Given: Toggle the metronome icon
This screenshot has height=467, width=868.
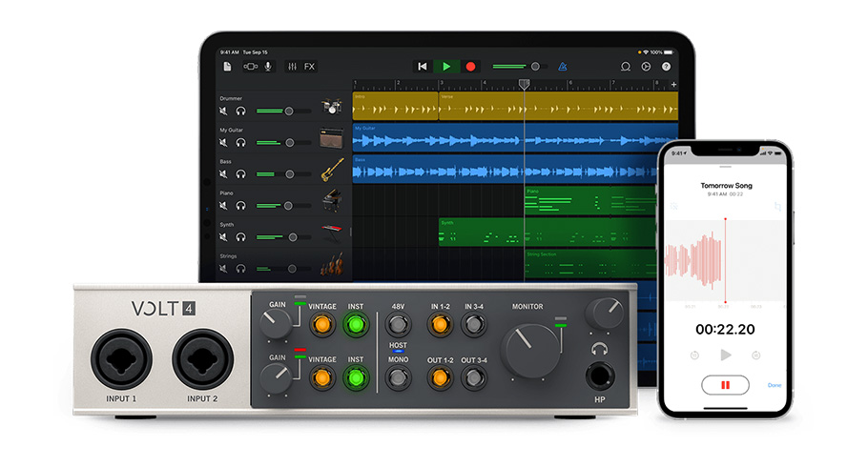Looking at the screenshot, I should [563, 67].
